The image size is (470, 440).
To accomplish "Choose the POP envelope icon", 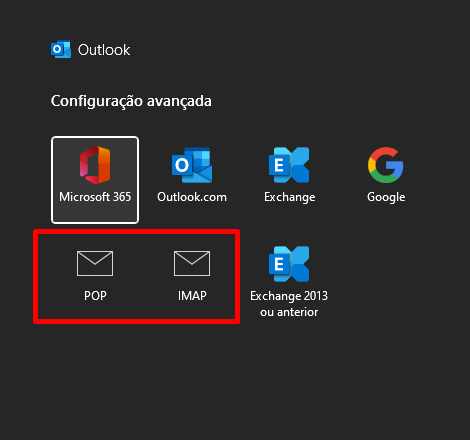I will click(95, 263).
